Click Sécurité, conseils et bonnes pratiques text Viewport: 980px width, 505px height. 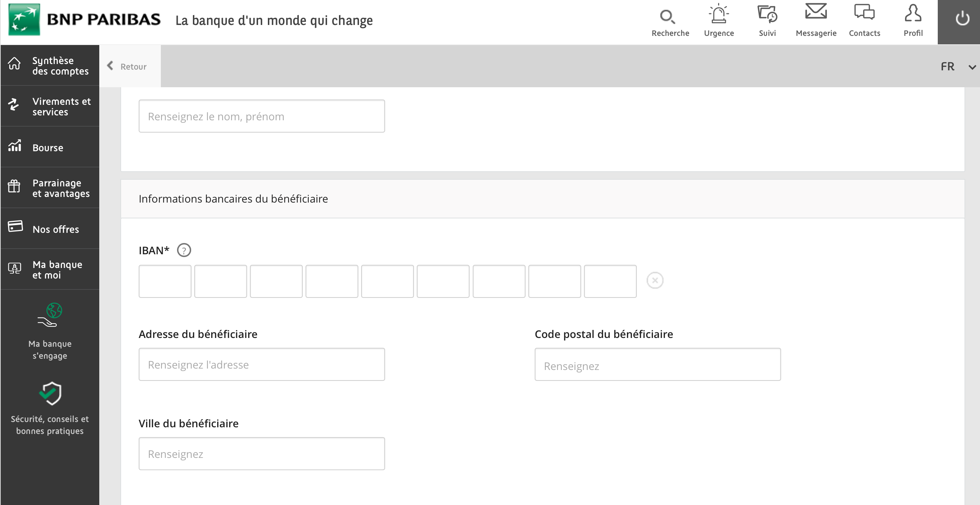pos(50,425)
